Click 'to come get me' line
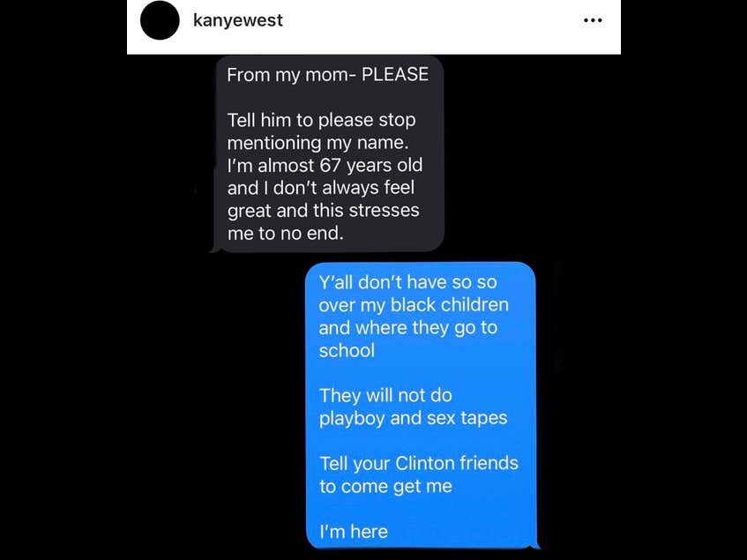 [x=385, y=486]
